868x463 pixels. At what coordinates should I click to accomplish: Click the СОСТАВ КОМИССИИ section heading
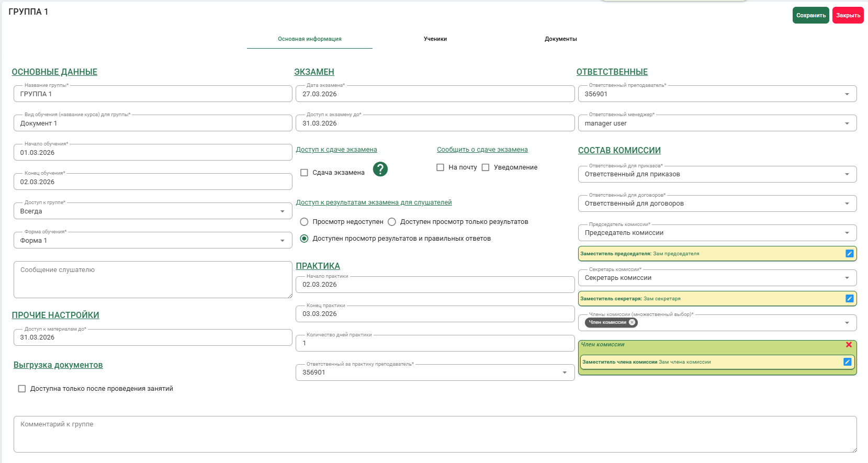click(x=619, y=151)
